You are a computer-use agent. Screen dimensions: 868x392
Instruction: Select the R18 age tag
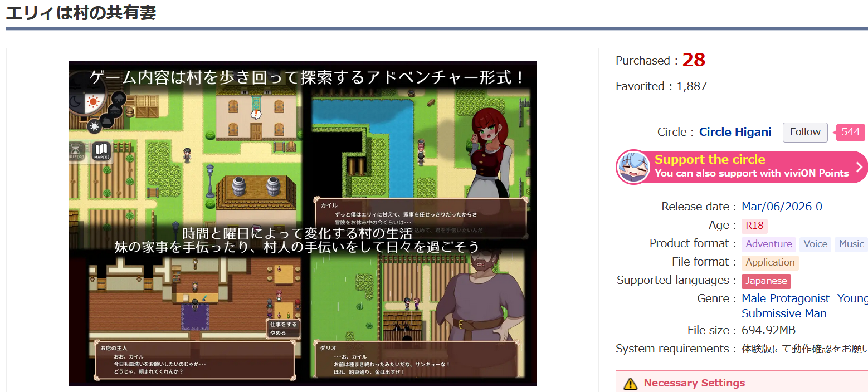click(x=754, y=226)
